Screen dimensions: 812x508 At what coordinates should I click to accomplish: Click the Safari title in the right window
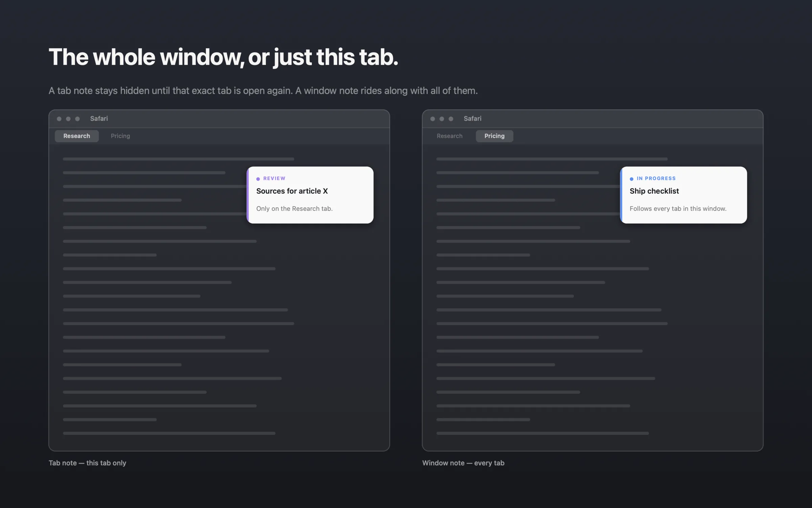472,119
